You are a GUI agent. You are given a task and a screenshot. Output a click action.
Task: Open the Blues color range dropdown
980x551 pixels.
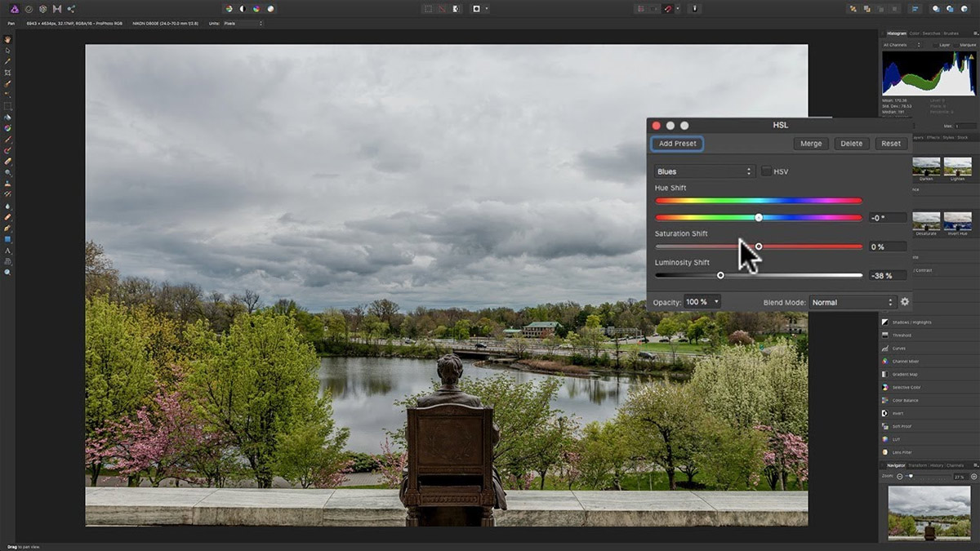[x=704, y=171]
